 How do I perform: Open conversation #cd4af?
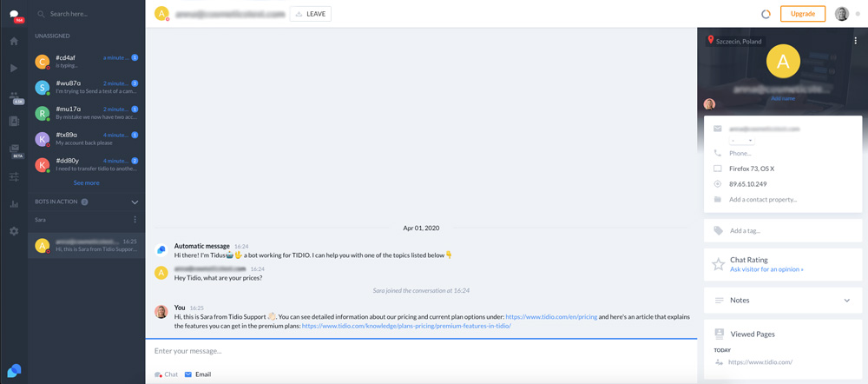tap(86, 61)
